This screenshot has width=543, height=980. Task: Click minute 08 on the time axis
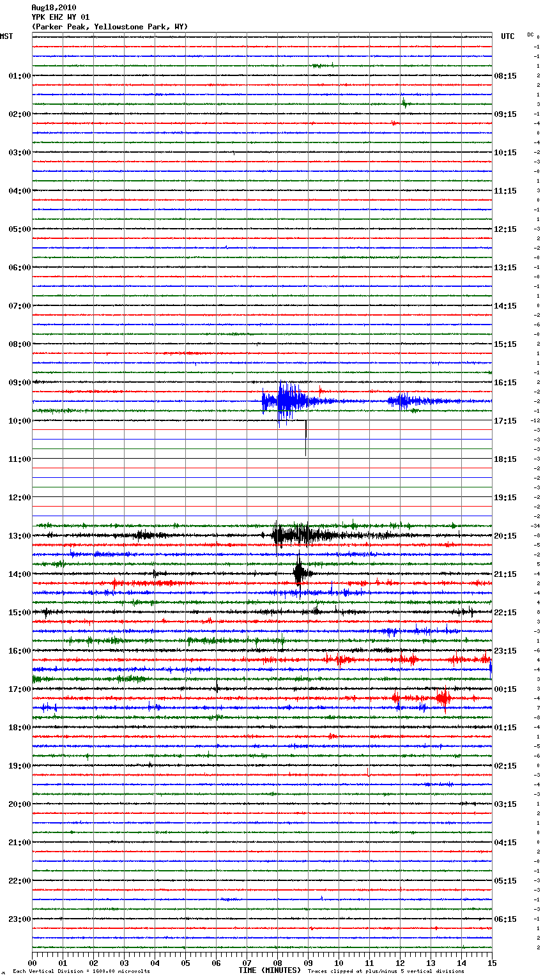(277, 963)
